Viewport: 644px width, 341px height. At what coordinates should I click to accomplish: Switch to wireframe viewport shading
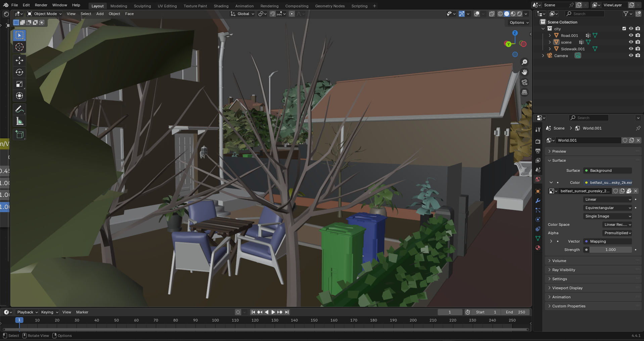click(x=500, y=14)
